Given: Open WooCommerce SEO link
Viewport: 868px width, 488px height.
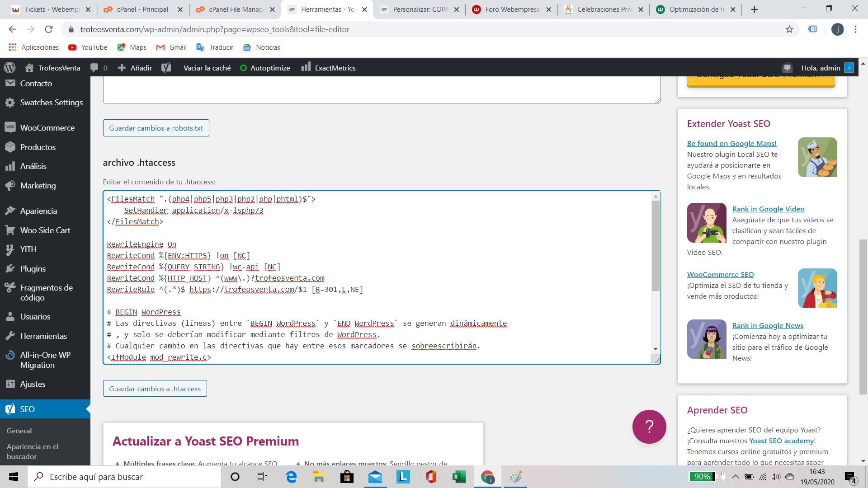Looking at the screenshot, I should (720, 274).
